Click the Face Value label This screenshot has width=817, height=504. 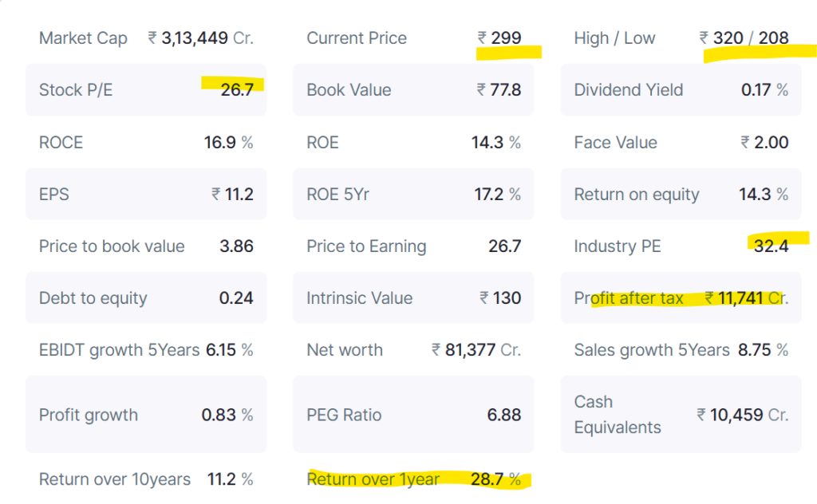coord(615,143)
